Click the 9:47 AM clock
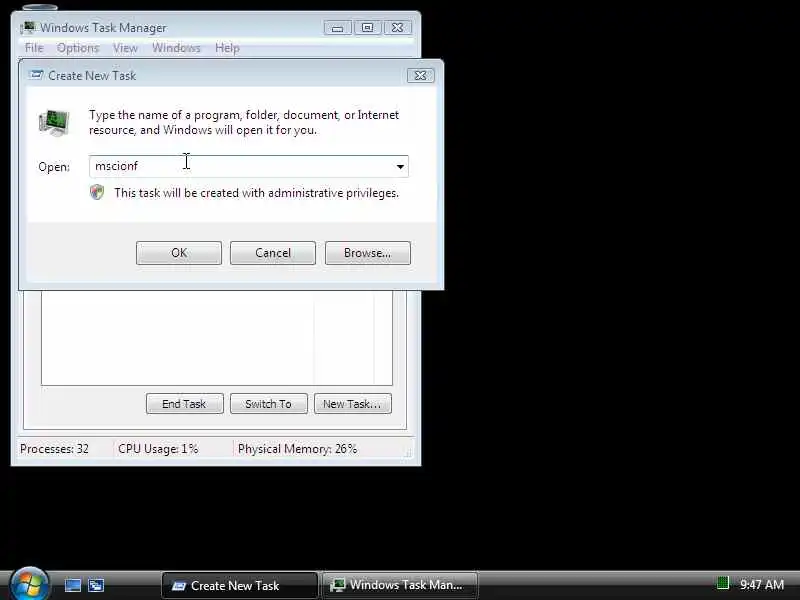This screenshot has height=600, width=800. coord(762,585)
